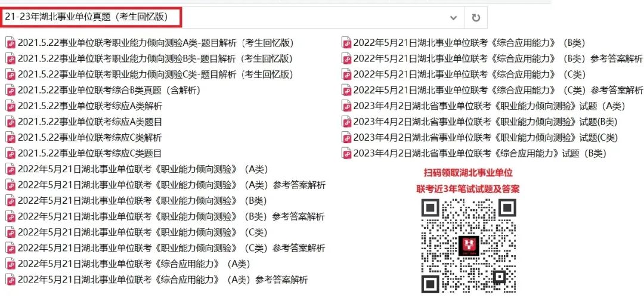The height and width of the screenshot is (301, 644).
Task: Select name 2022年5月21日《综合应用能力》（A类）参考答案解析
Action: click(x=163, y=280)
